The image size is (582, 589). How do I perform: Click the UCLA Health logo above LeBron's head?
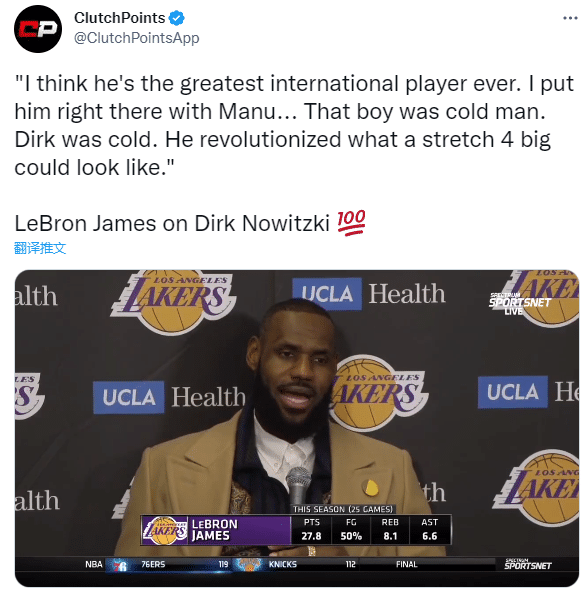[x=369, y=294]
